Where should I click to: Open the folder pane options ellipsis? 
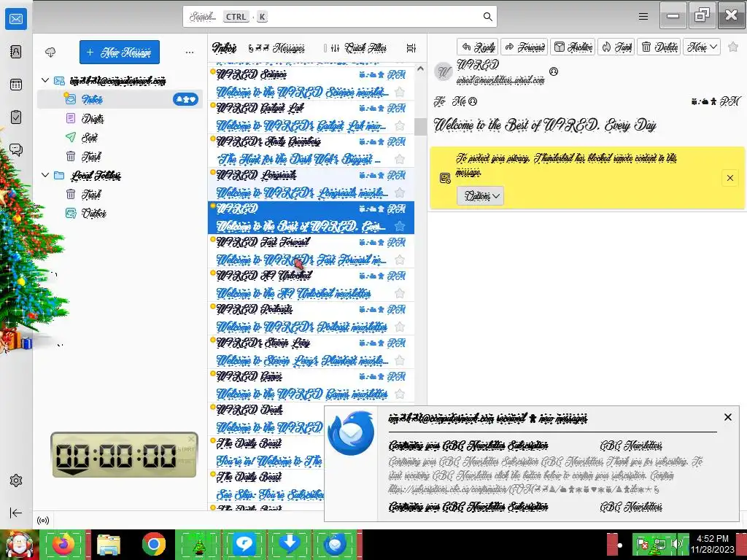click(190, 52)
